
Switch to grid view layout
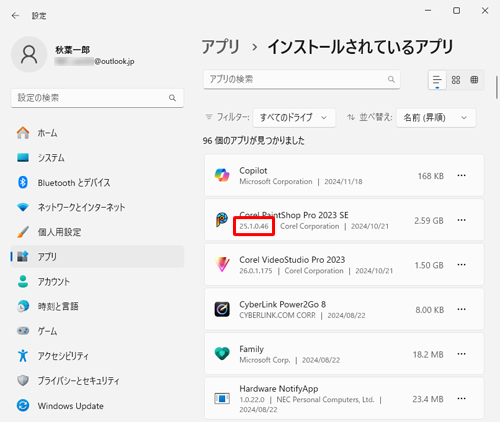pos(456,80)
